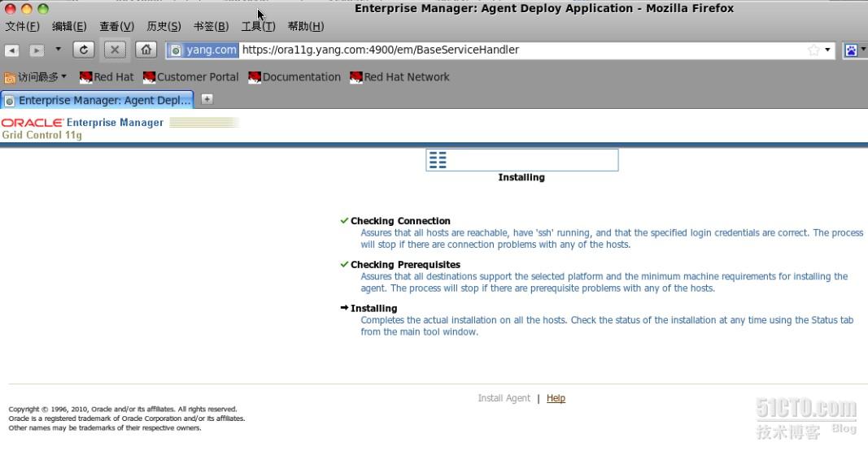Open the Help link in footer
This screenshot has height=451, width=868.
tap(556, 398)
